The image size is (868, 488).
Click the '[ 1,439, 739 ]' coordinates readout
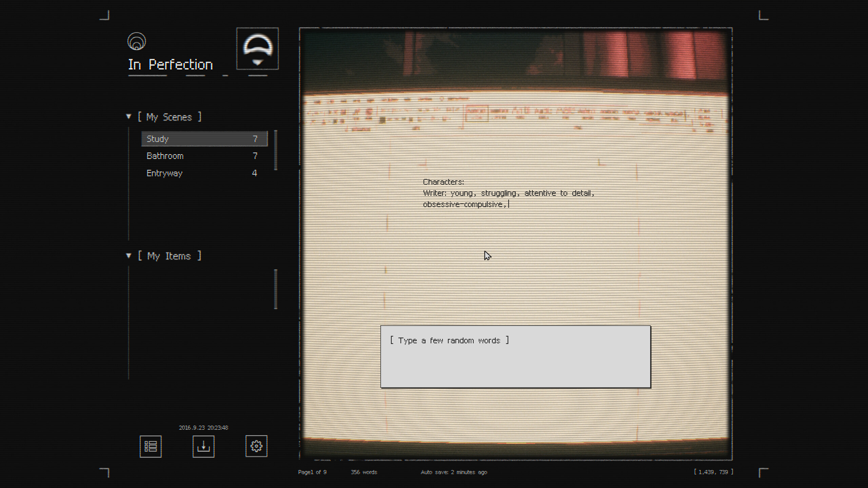713,472
